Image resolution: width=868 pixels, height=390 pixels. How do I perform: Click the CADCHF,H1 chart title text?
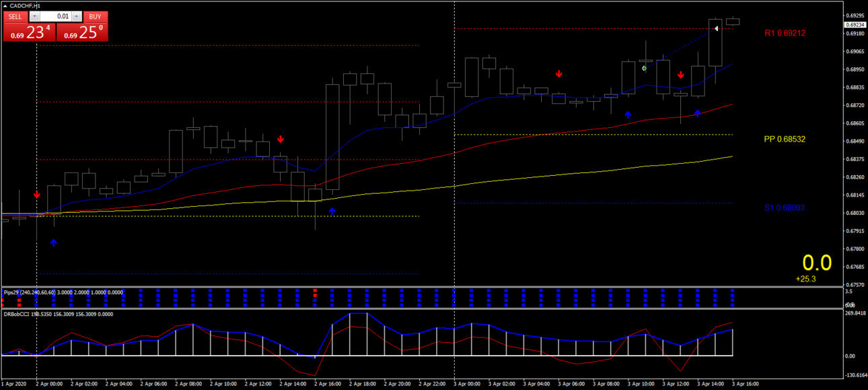[25, 5]
